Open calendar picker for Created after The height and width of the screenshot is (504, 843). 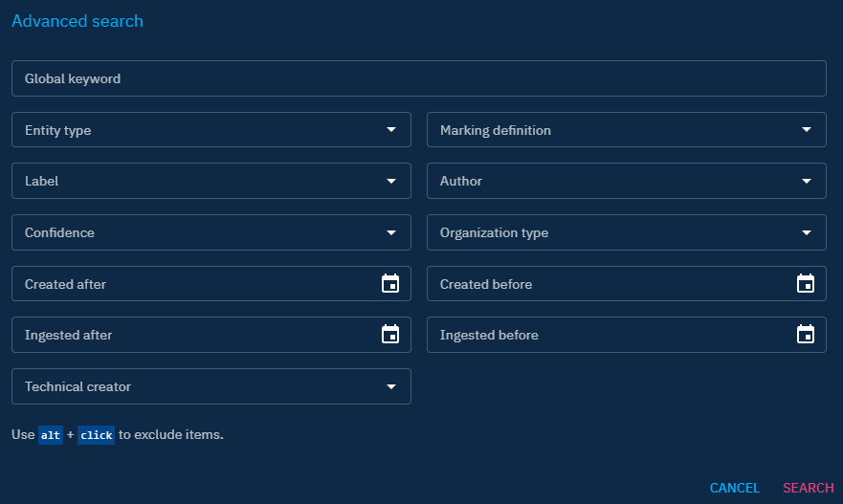pyautogui.click(x=390, y=283)
